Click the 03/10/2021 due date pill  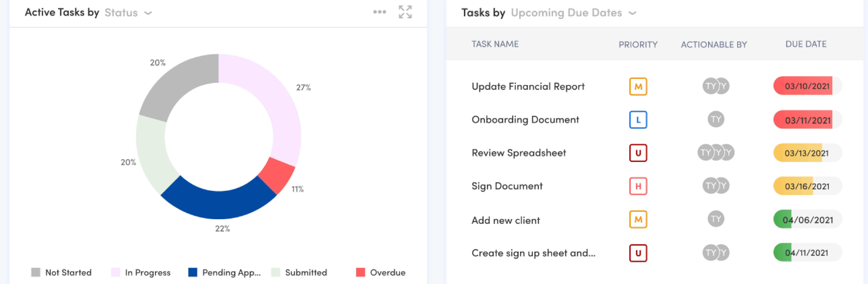(x=807, y=86)
